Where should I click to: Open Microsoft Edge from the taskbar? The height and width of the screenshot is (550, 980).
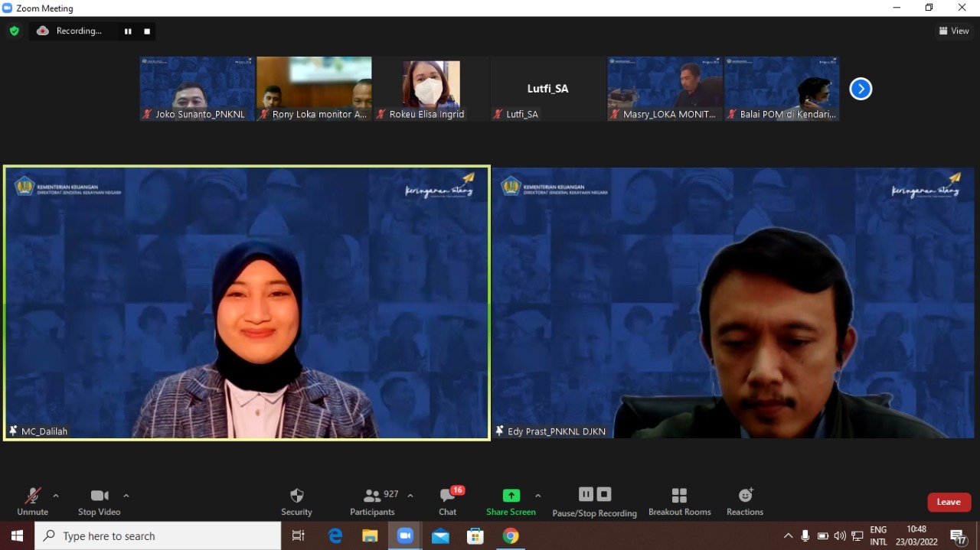(335, 536)
